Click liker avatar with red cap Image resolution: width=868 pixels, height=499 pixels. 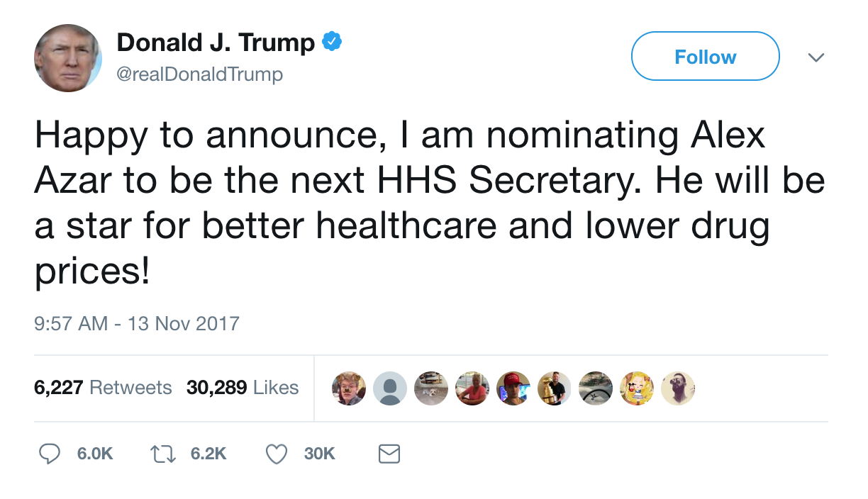pyautogui.click(x=513, y=388)
